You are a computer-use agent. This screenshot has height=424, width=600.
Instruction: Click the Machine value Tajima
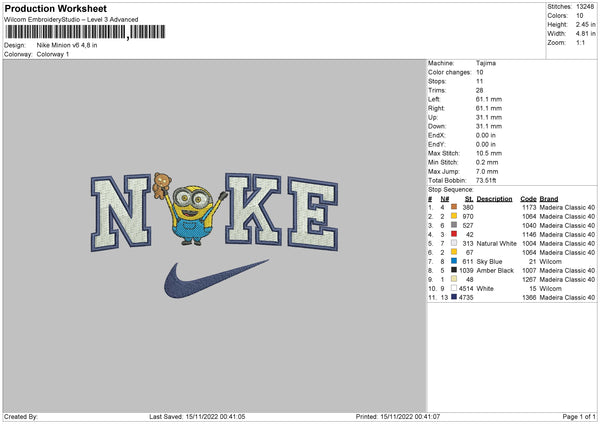pyautogui.click(x=486, y=63)
